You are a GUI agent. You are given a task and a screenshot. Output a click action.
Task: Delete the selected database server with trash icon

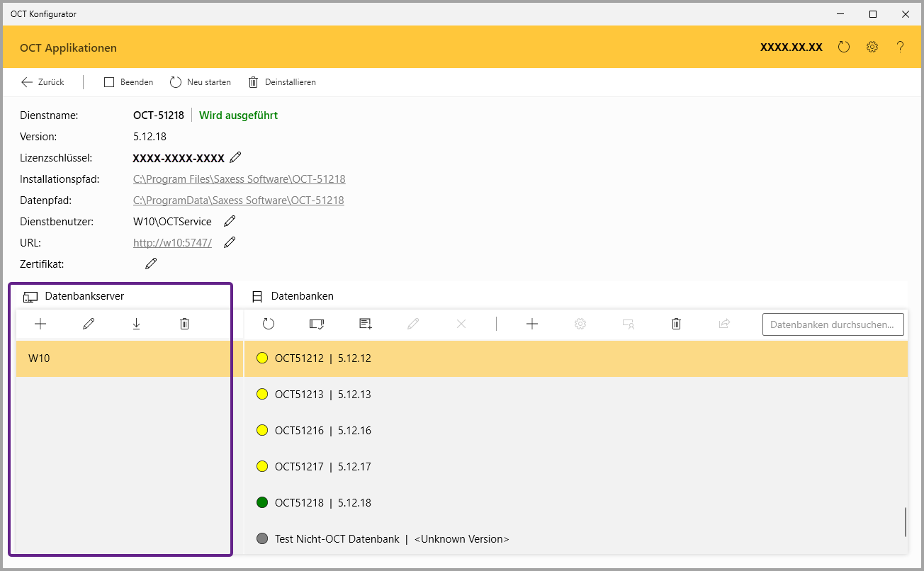click(x=184, y=324)
